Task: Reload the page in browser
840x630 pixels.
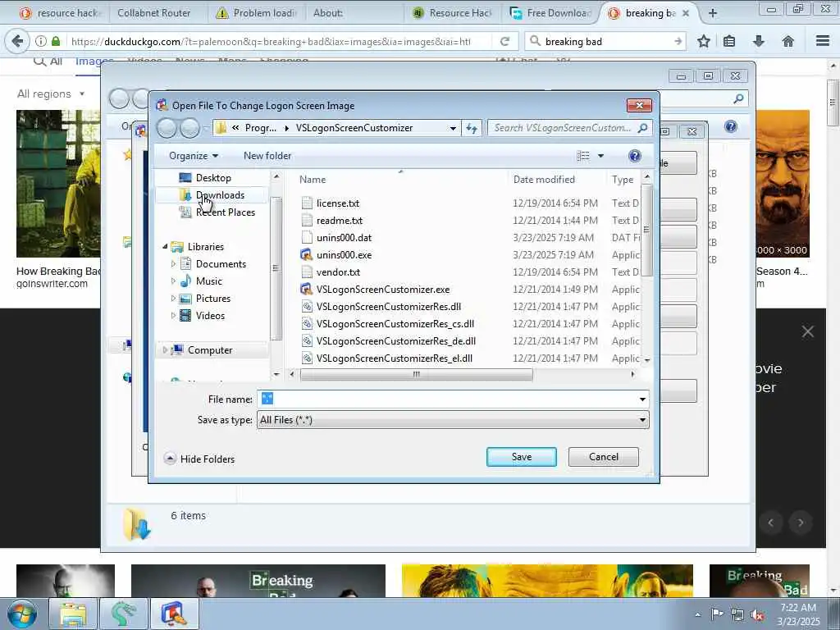Action: [504, 41]
